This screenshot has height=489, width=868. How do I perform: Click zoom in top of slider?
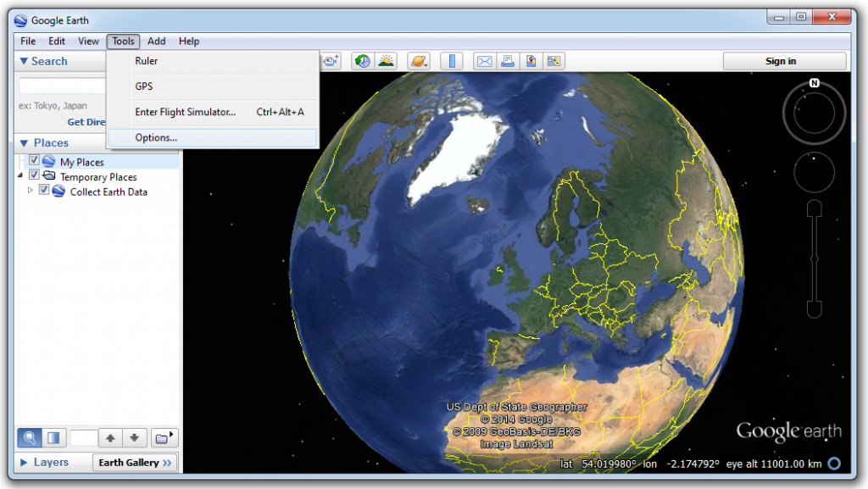coord(814,208)
